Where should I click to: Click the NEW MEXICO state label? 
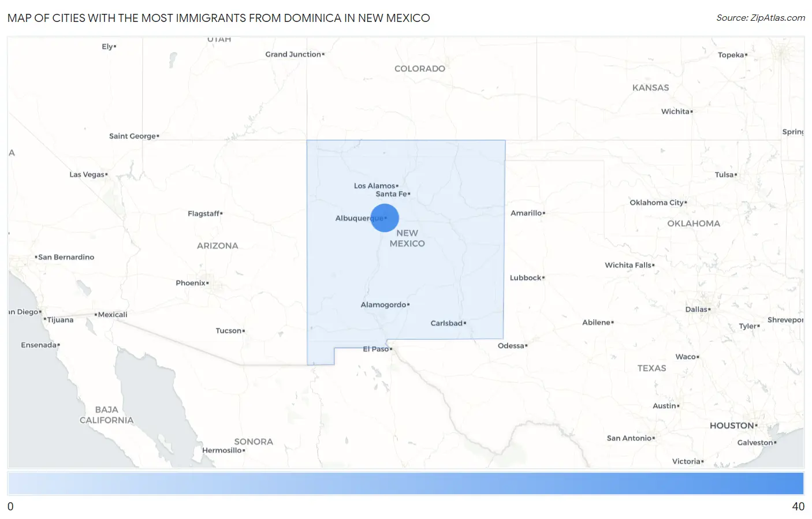pos(407,238)
